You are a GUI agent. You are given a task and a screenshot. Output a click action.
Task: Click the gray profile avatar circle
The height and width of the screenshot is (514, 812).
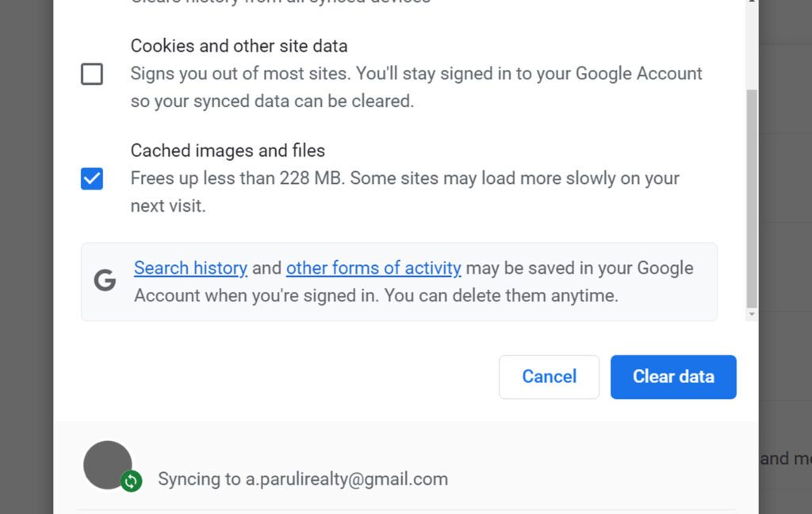[x=107, y=465]
